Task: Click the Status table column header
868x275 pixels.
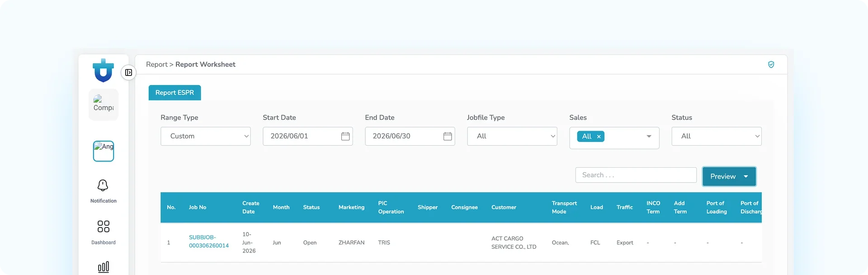Action: (311, 207)
